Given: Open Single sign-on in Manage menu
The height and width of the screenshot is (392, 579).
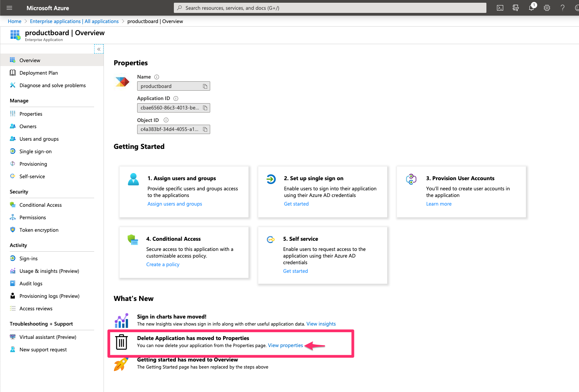Looking at the screenshot, I should coord(36,152).
